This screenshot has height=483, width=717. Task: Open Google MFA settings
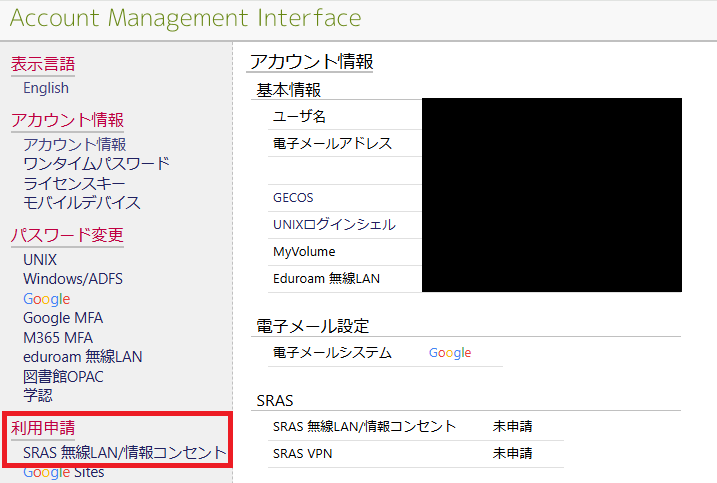[63, 318]
